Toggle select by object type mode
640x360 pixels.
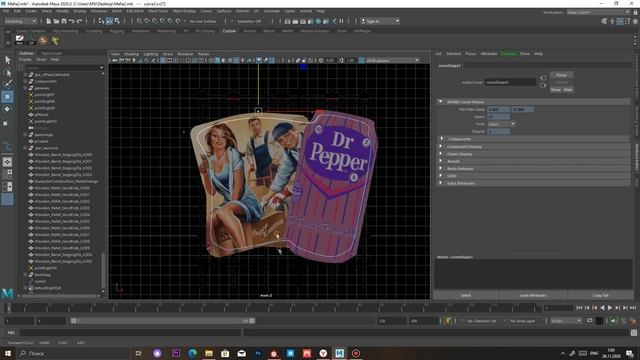pyautogui.click(x=109, y=21)
